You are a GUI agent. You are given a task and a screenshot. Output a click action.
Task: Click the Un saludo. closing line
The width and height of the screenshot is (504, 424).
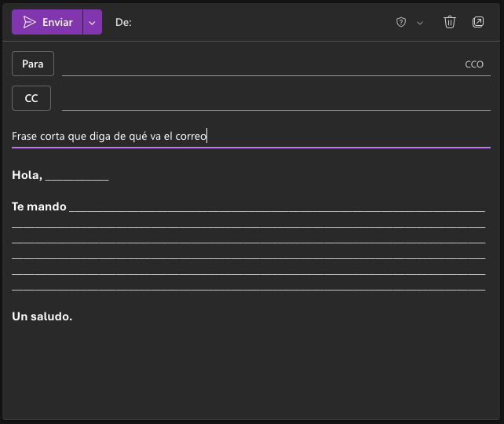coord(42,316)
